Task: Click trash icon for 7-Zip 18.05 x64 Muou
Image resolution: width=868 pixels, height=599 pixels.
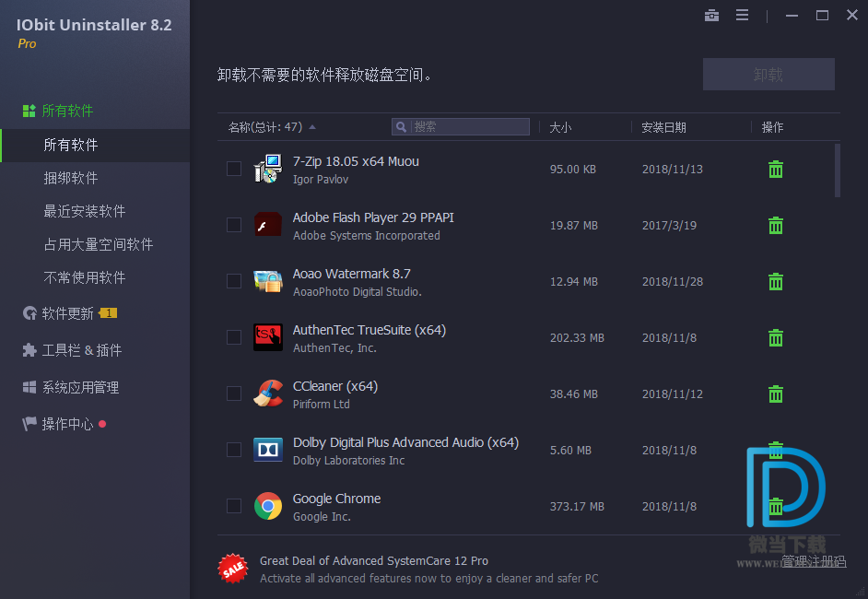Action: click(x=776, y=170)
